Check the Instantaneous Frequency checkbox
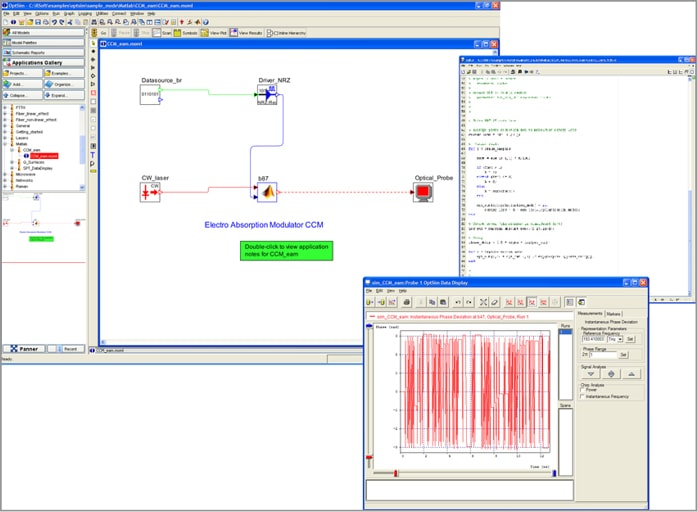697x512 pixels. click(x=584, y=397)
